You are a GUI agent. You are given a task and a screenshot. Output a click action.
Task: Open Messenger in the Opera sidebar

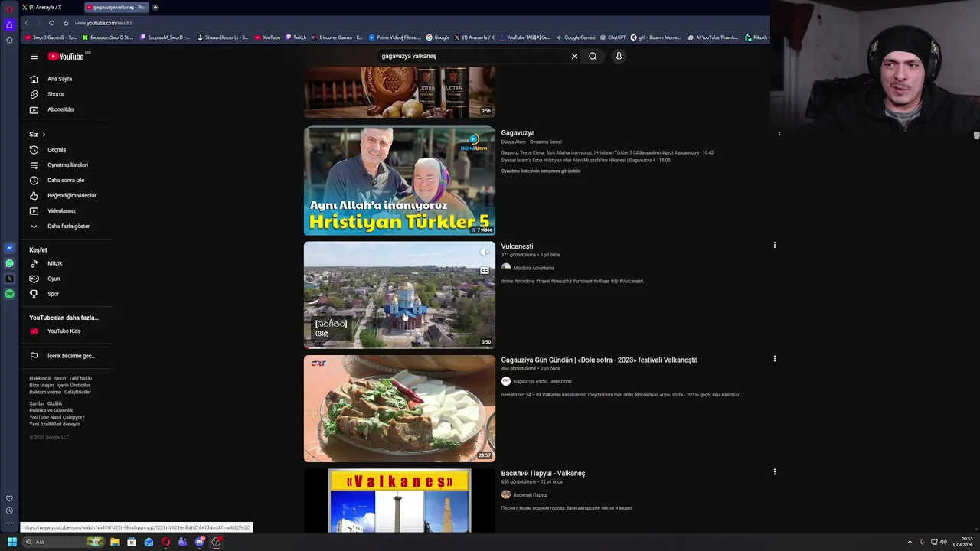tap(9, 248)
